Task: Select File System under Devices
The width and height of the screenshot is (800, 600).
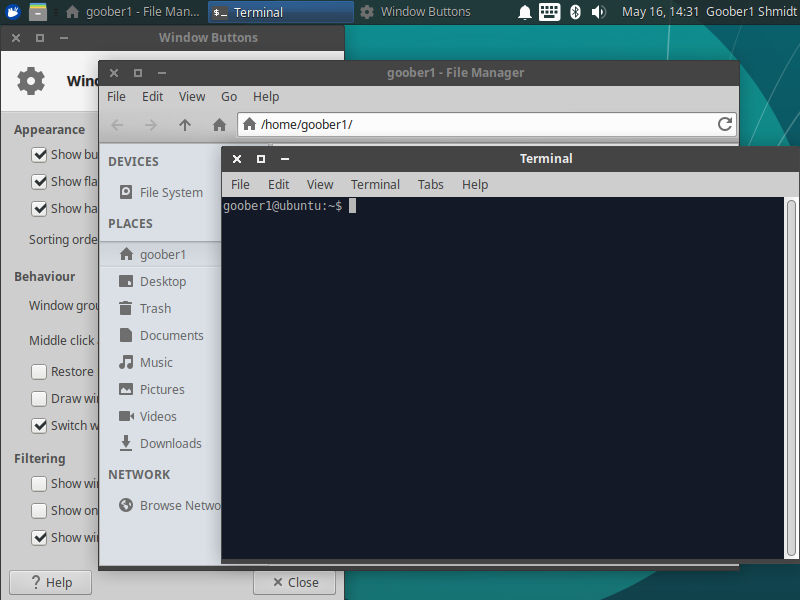Action: pyautogui.click(x=170, y=193)
